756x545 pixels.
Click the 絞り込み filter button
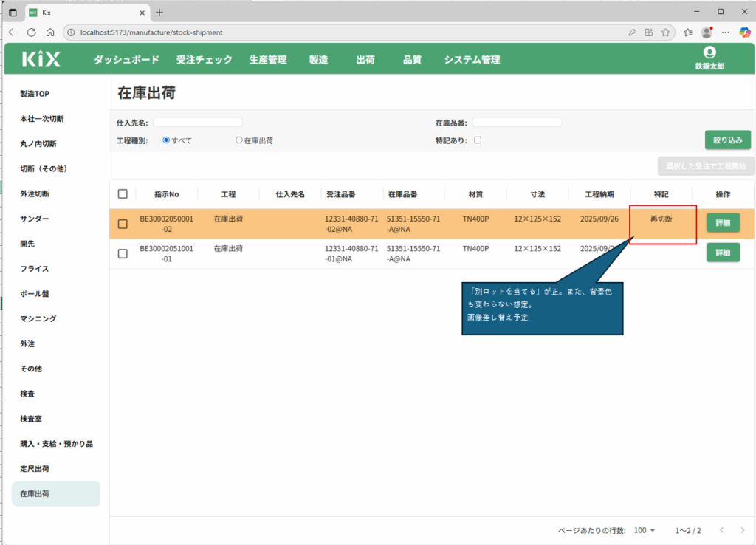click(728, 140)
